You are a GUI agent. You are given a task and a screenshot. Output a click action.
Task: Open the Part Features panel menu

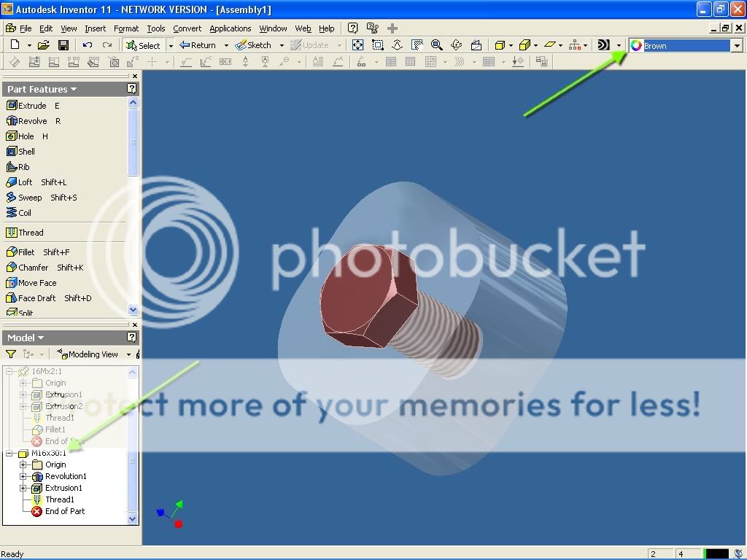tap(42, 89)
